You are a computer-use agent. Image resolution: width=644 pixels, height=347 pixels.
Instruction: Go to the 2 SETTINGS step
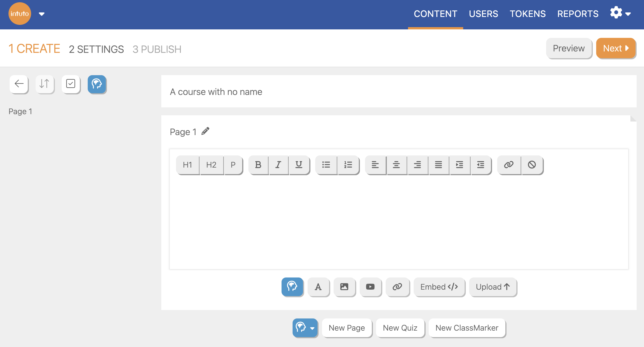coord(96,49)
